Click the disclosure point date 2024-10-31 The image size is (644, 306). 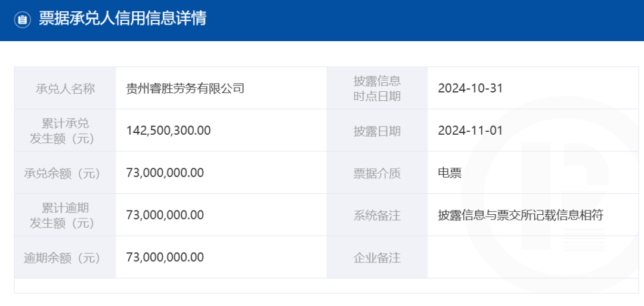[470, 89]
